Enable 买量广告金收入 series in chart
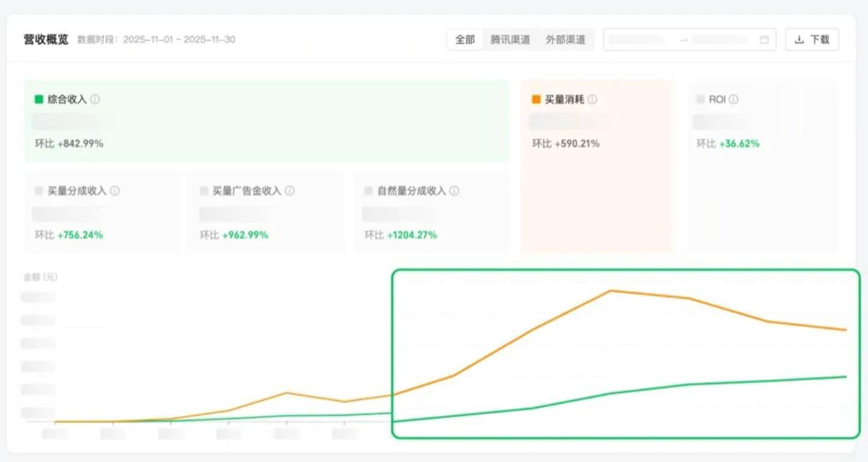The image size is (868, 462). 266,212
